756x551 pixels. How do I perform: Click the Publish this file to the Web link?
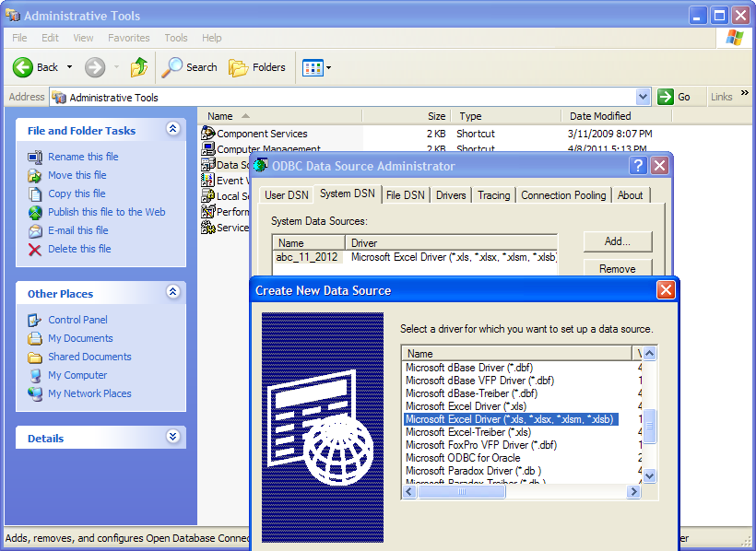point(107,212)
